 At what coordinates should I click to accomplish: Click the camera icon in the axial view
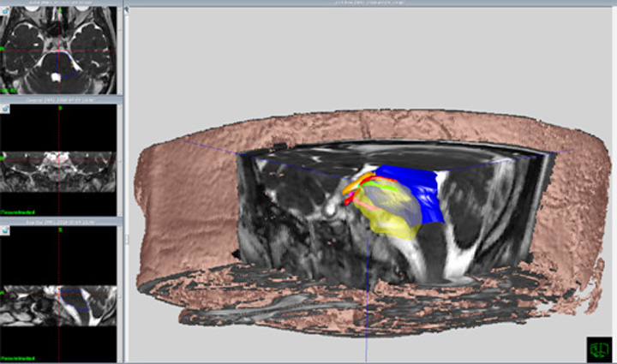coord(5,11)
